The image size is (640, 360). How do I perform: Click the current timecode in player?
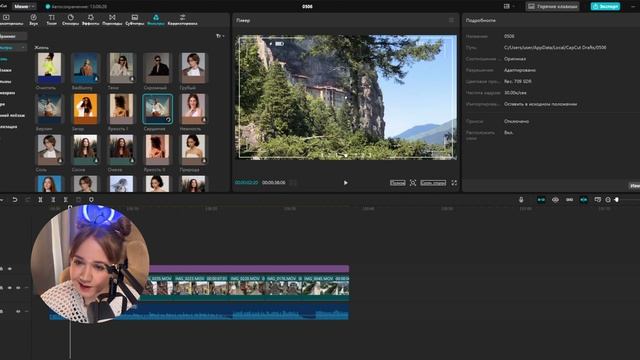246,182
